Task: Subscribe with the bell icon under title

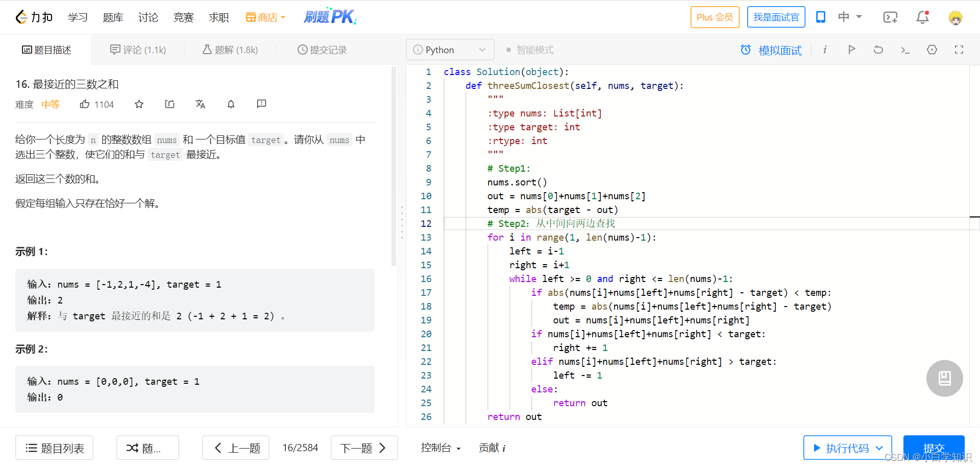Action: coord(231,104)
